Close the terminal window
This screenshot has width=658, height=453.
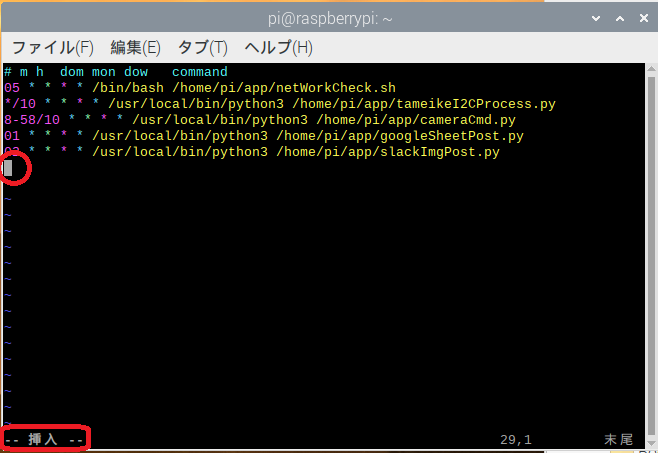click(x=640, y=15)
